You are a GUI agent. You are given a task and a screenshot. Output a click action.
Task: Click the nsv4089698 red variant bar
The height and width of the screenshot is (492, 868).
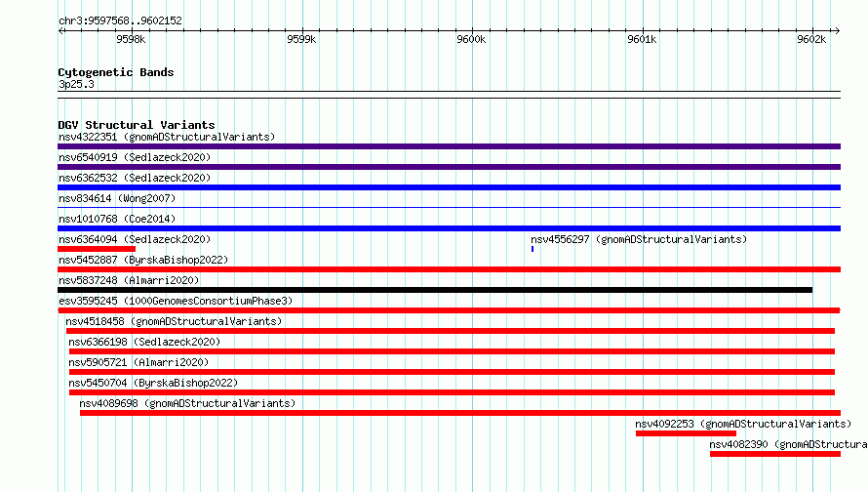click(x=460, y=413)
